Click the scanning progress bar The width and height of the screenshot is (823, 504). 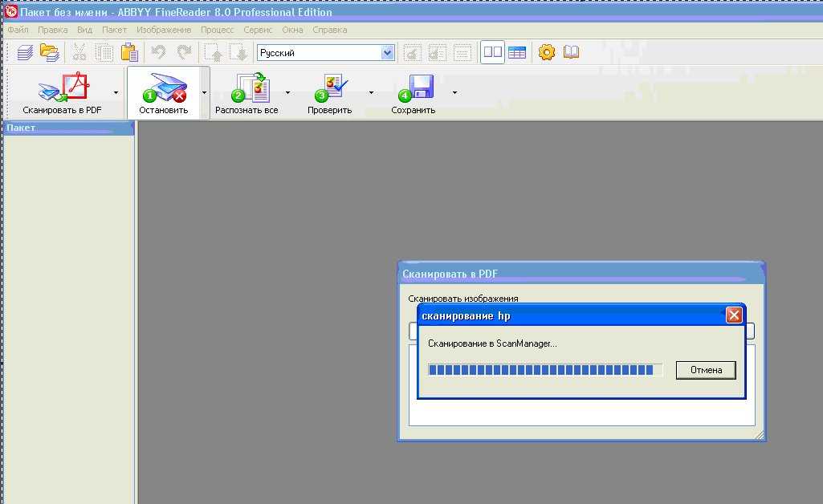tap(544, 370)
